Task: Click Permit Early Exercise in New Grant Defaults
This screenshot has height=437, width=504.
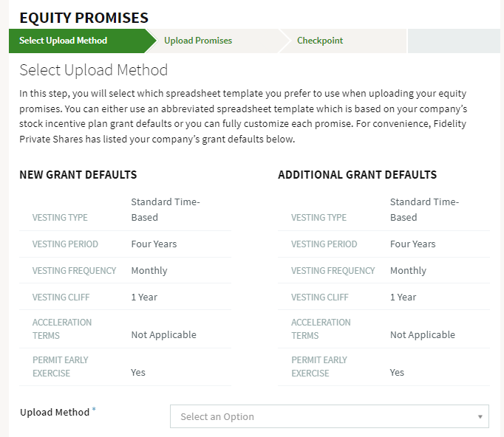Action: pyautogui.click(x=60, y=367)
